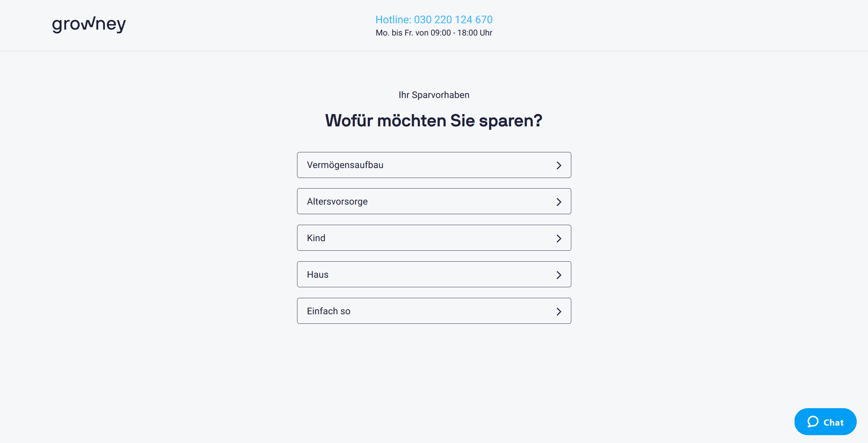Click the Haus option arrow

558,275
